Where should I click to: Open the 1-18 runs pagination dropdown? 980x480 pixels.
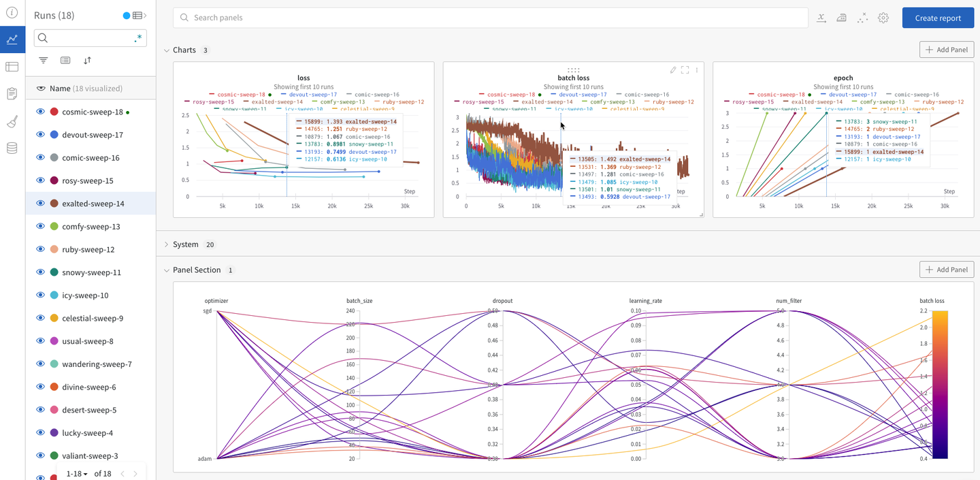pyautogui.click(x=77, y=473)
